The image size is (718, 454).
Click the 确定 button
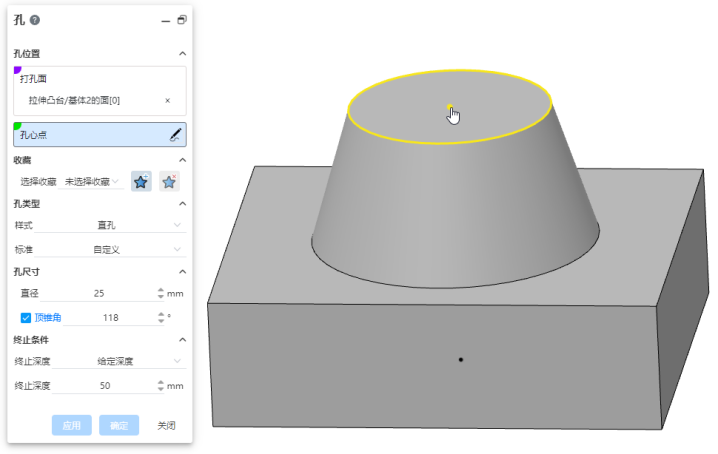(119, 425)
